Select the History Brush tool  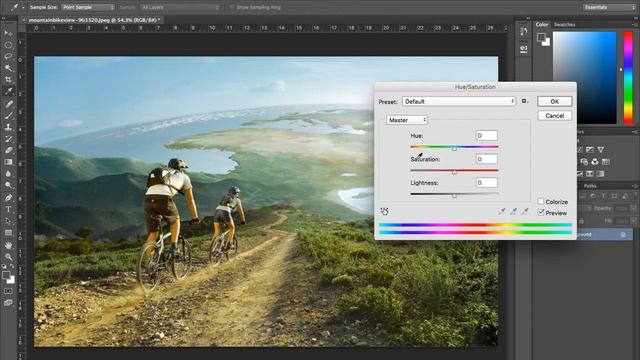point(8,139)
